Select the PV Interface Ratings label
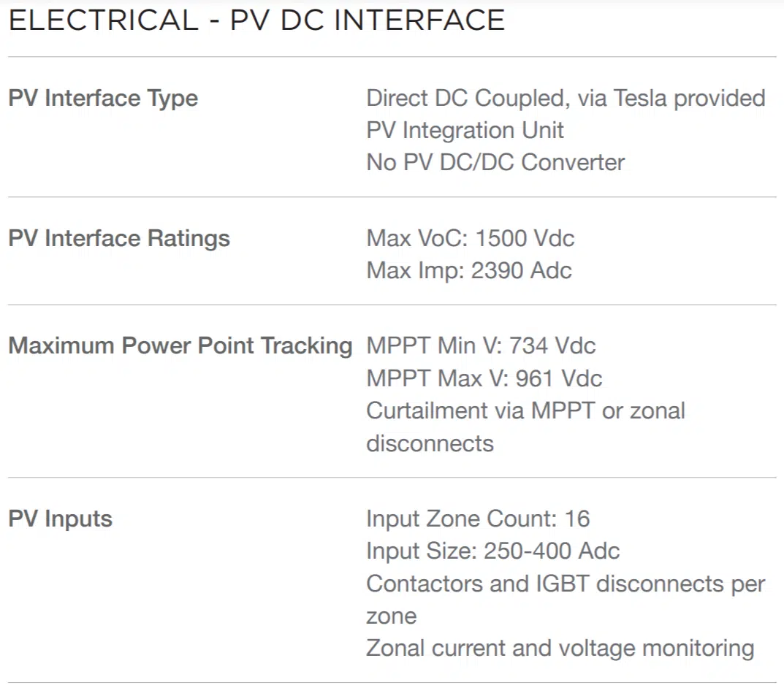 point(119,238)
